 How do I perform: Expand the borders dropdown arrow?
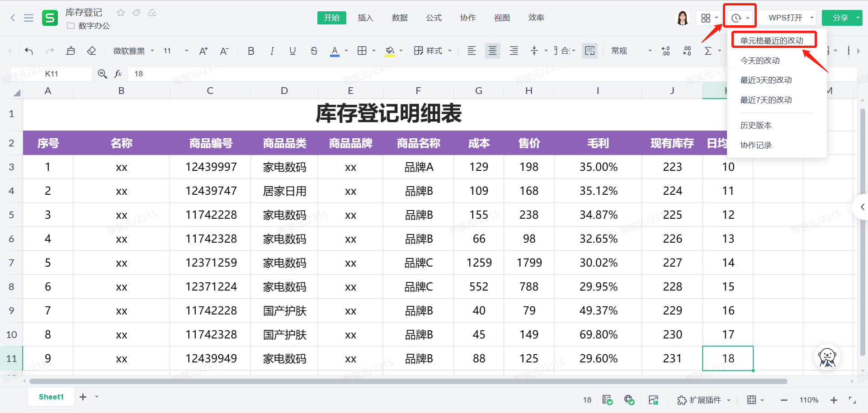pos(374,51)
